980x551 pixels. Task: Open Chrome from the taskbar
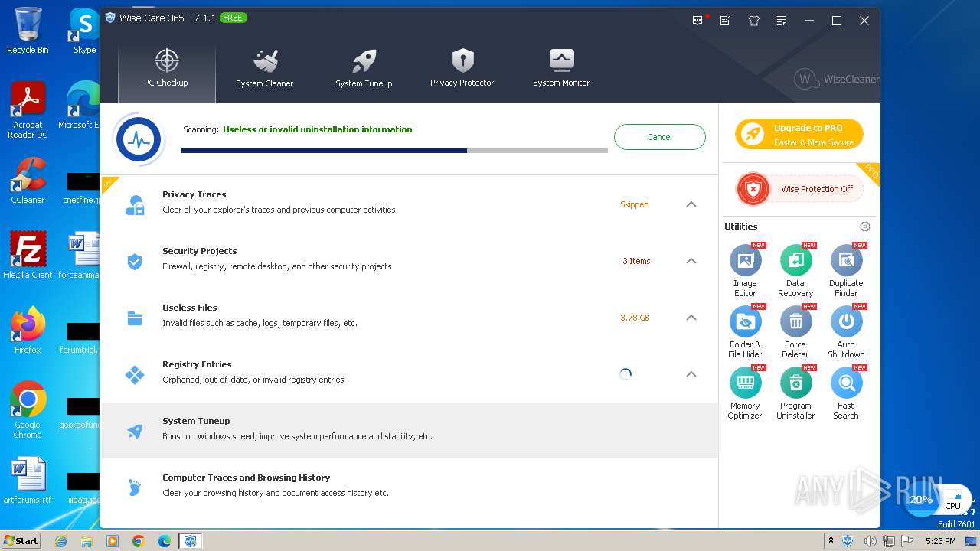pyautogui.click(x=139, y=541)
